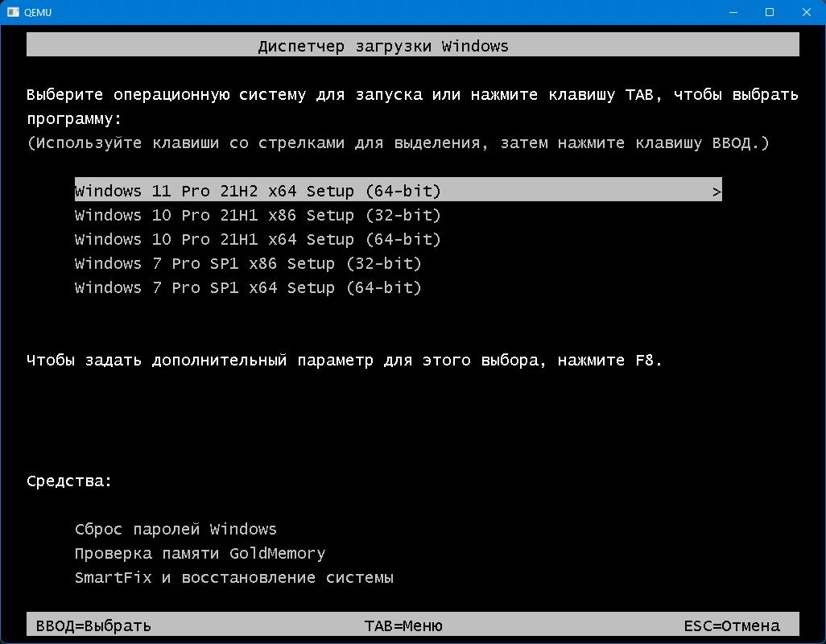Launch Проверка памяти GoldMemory tool
826x644 pixels.
click(200, 553)
